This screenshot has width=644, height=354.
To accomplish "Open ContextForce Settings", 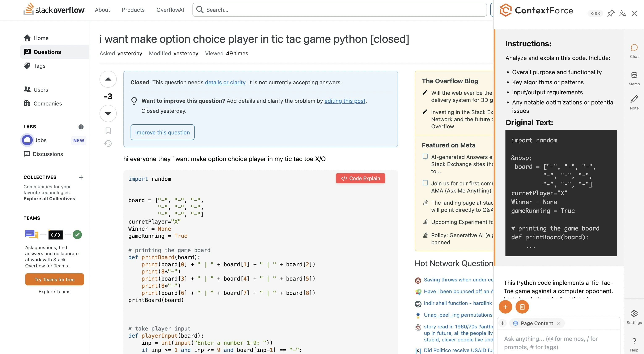I will click(x=634, y=317).
